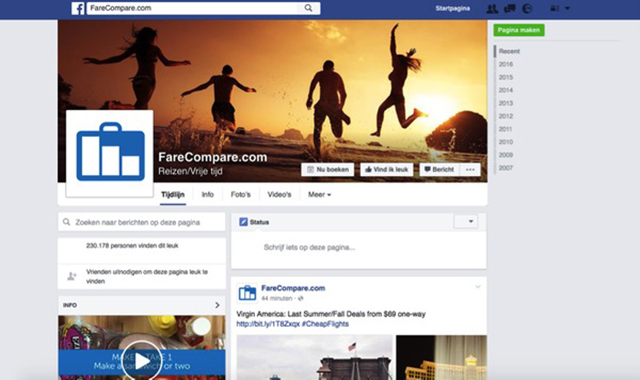The width and height of the screenshot is (640, 380).
Task: Click the FareCompare suitcase profile picture
Action: click(x=110, y=153)
